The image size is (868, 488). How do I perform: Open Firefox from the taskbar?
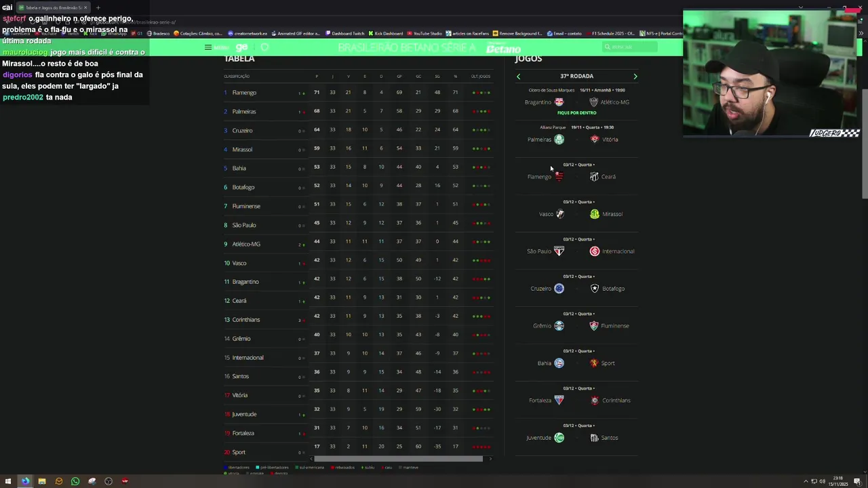(x=25, y=481)
